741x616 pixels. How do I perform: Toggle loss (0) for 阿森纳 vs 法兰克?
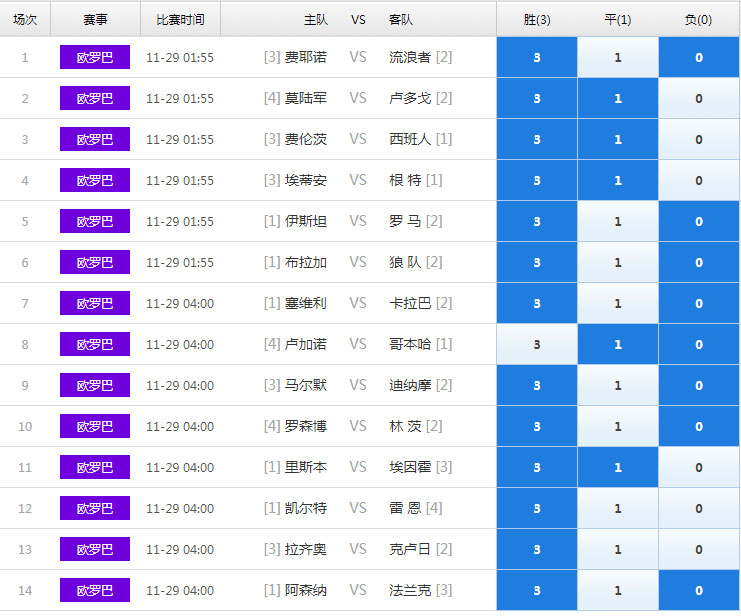point(698,590)
